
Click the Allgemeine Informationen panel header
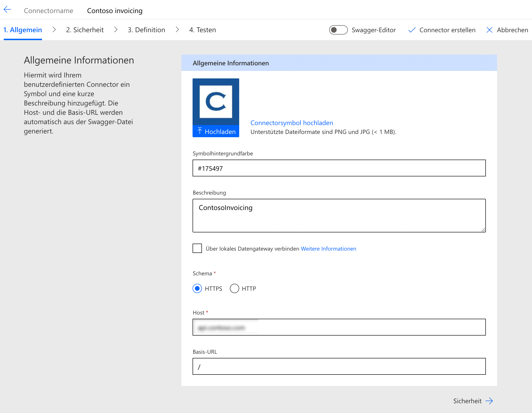pyautogui.click(x=339, y=63)
